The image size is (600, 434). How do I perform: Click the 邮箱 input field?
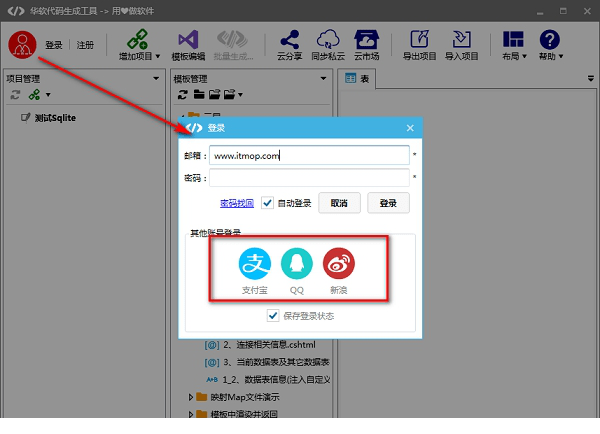pyautogui.click(x=309, y=155)
